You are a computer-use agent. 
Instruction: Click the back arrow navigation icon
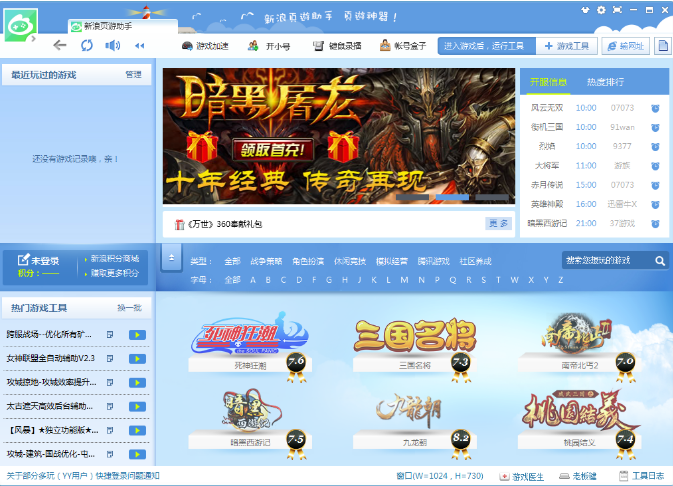pos(60,45)
